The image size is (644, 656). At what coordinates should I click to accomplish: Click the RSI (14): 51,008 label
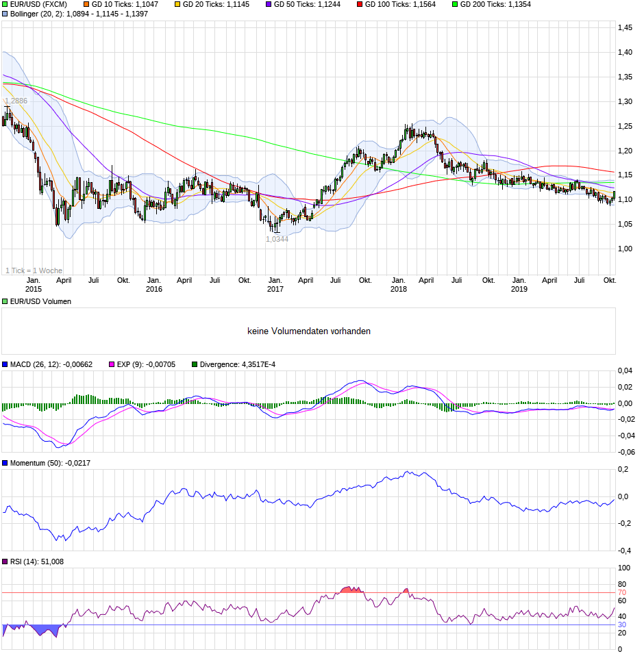37,562
